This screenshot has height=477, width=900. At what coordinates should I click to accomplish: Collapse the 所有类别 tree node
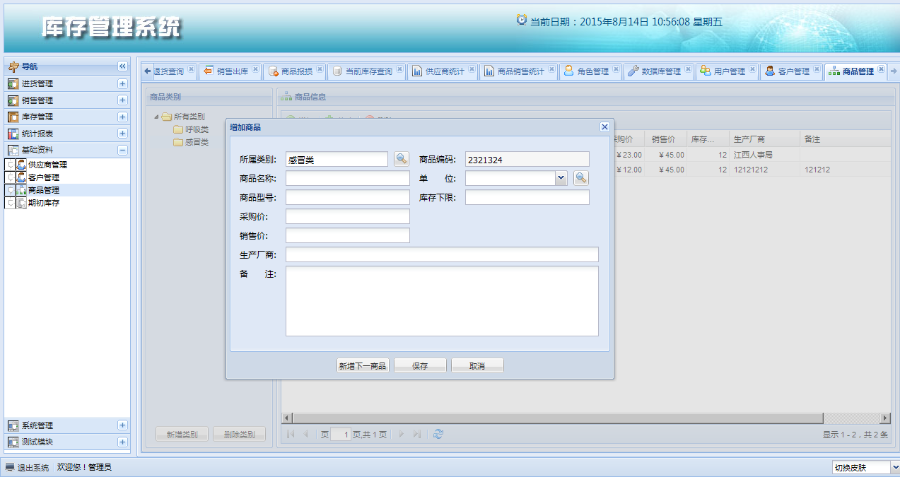click(x=156, y=117)
